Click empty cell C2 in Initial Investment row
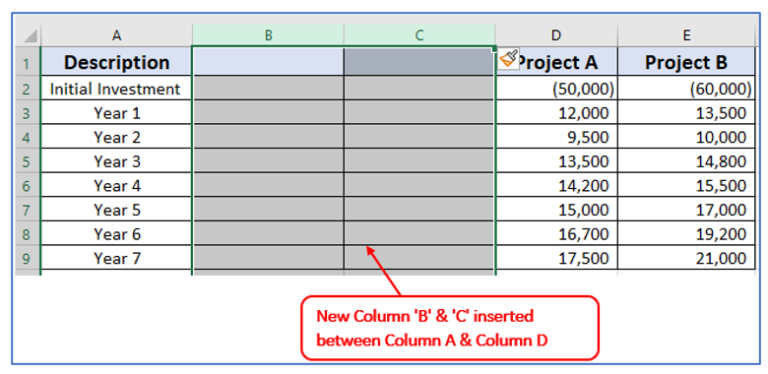The image size is (768, 374). (x=419, y=89)
